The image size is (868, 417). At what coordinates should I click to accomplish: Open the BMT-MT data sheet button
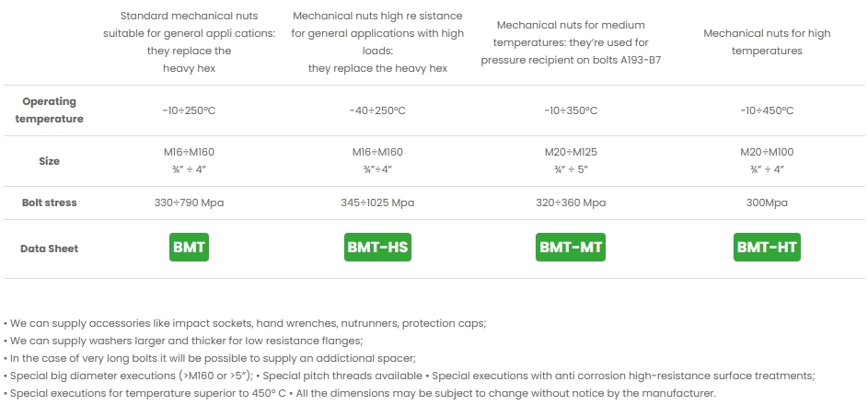(x=571, y=248)
